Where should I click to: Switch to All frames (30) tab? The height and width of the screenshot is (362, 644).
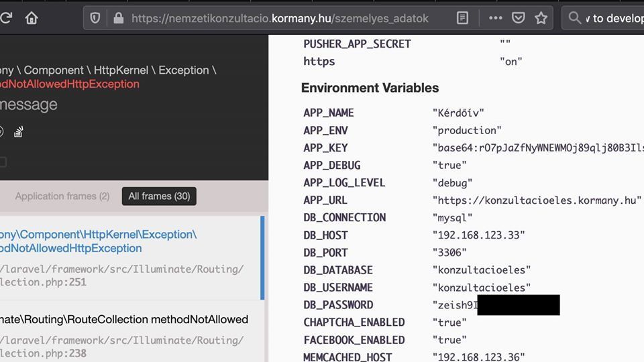159,196
